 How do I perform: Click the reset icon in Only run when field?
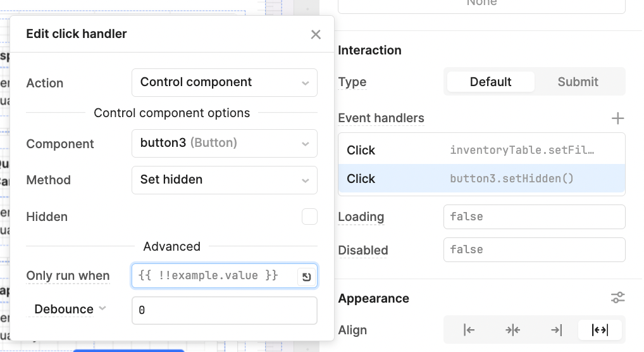[x=306, y=277]
